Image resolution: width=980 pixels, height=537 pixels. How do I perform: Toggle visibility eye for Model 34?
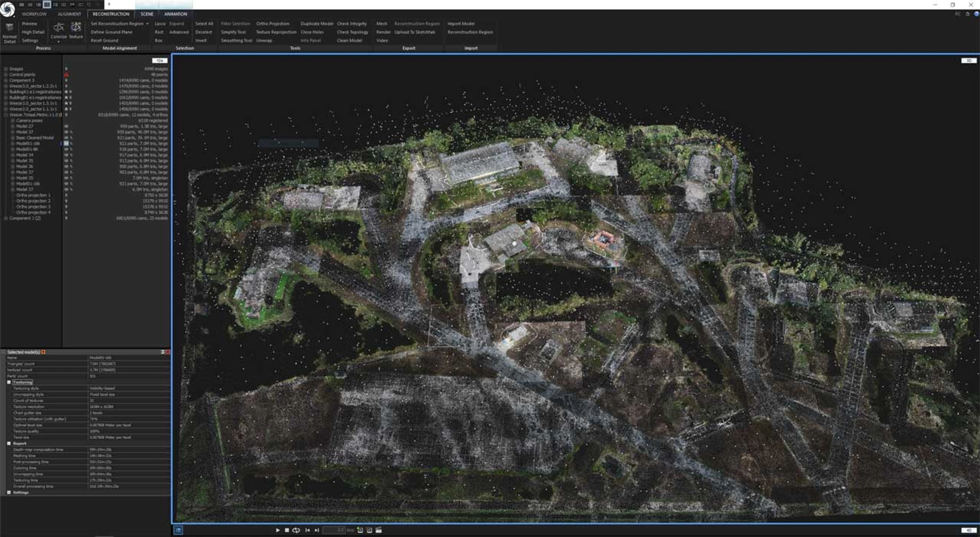pyautogui.click(x=66, y=155)
